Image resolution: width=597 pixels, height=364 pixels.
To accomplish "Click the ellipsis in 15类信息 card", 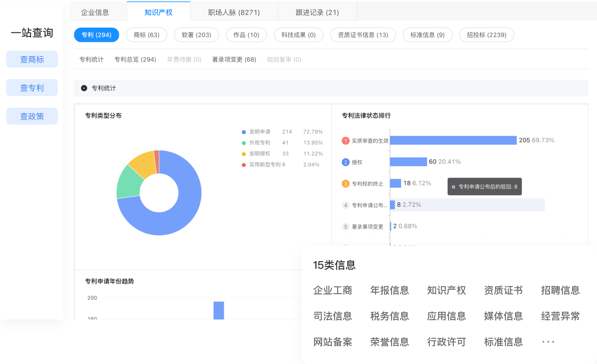I will coord(548,342).
